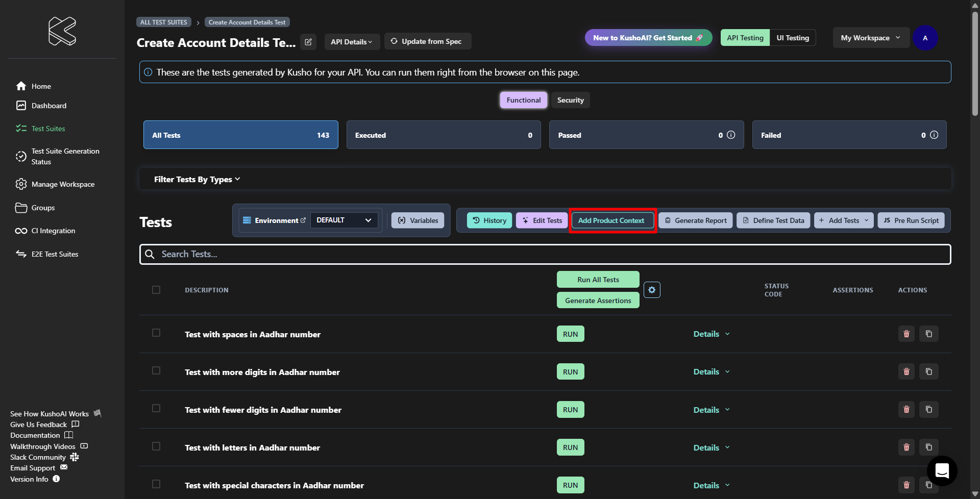This screenshot has width=980, height=499.
Task: Click the Add Product Context button
Action: (x=612, y=220)
